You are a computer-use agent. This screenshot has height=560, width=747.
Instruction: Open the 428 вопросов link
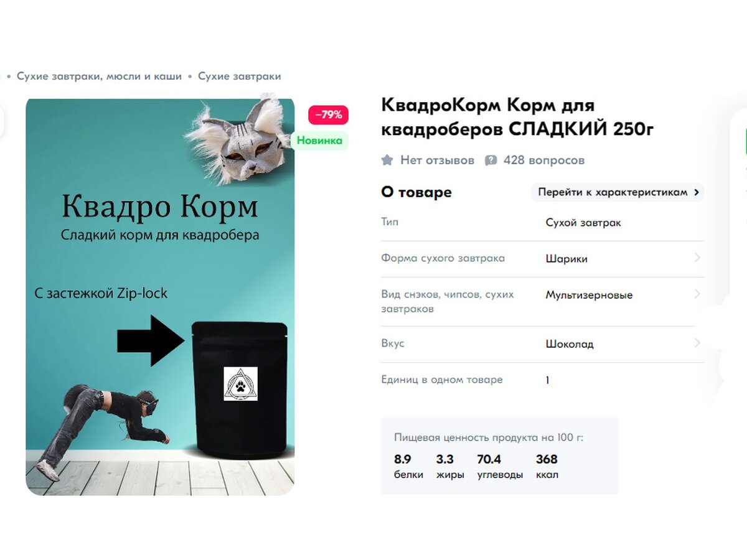coord(544,161)
